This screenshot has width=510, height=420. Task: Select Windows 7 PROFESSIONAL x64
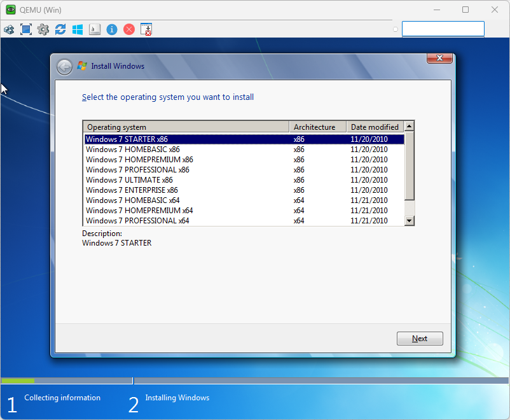click(244, 220)
